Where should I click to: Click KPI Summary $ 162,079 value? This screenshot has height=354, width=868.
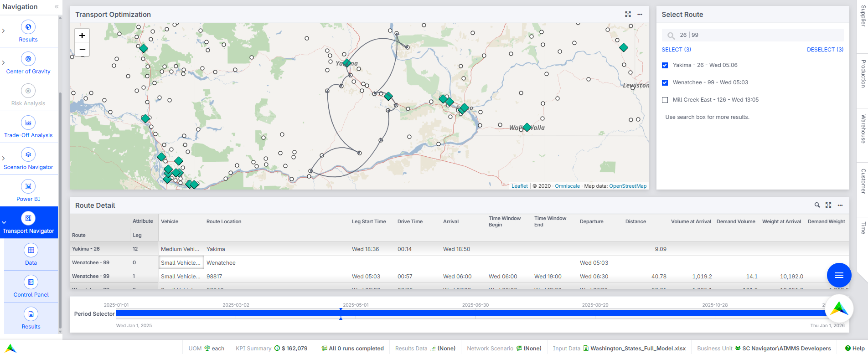pyautogui.click(x=294, y=349)
